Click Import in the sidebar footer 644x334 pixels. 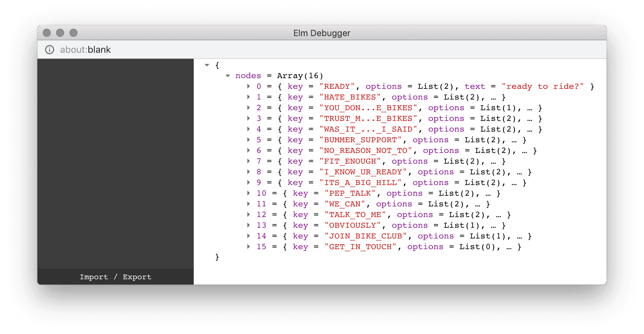click(94, 277)
